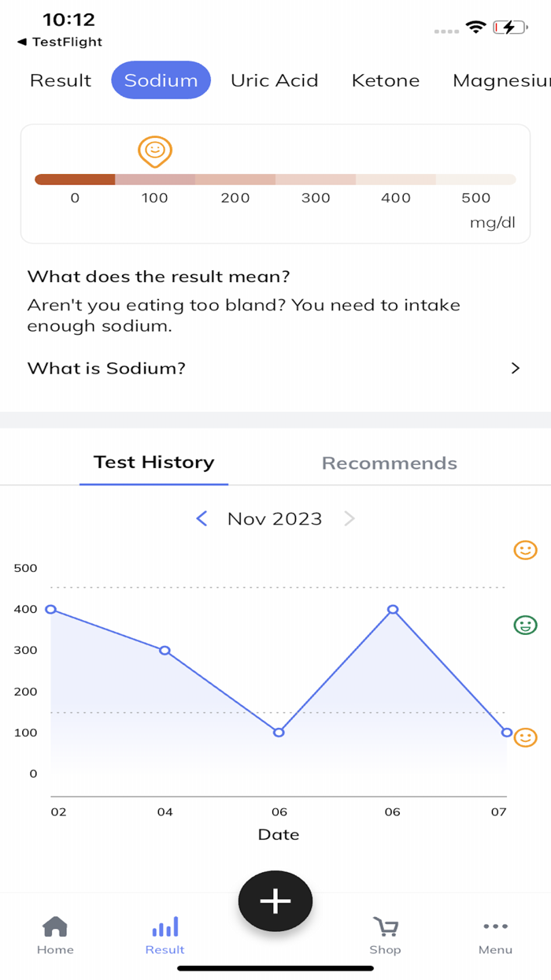Viewport: 551px width, 980px height.
Task: Open the Magnesium tab
Action: [x=501, y=80]
